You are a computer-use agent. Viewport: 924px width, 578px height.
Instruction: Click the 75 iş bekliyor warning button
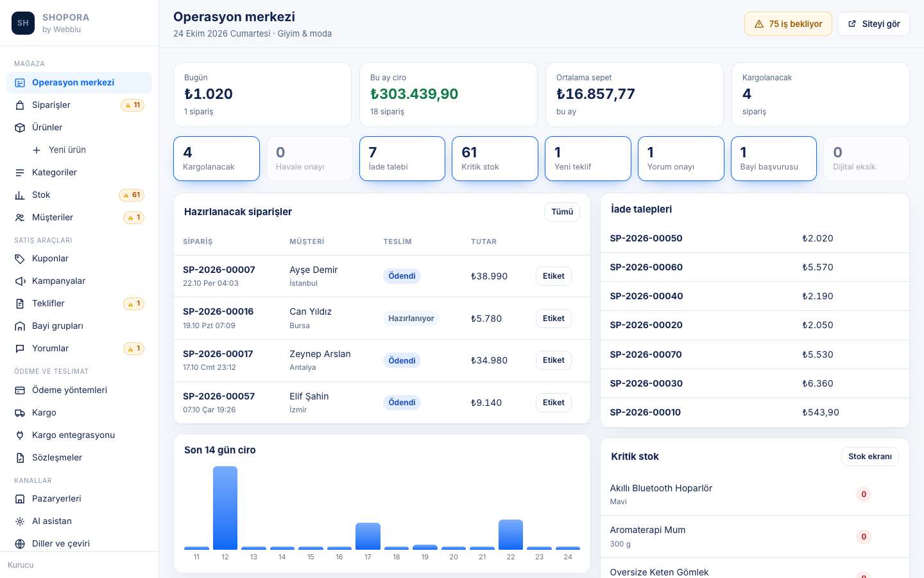tap(788, 24)
